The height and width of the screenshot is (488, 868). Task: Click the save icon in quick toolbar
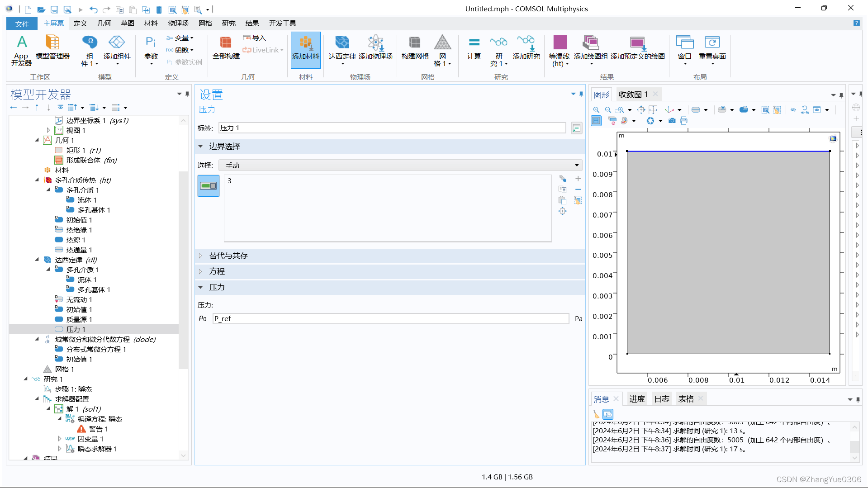tap(54, 9)
